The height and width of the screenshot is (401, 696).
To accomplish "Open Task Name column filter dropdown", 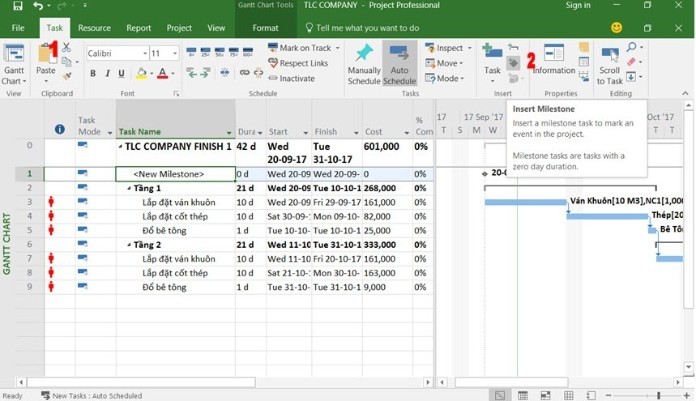I will (x=229, y=132).
